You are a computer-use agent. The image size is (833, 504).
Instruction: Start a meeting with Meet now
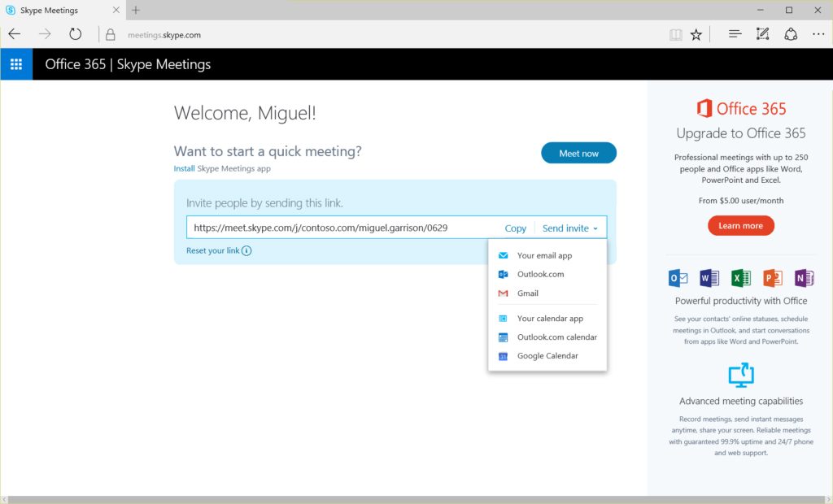pyautogui.click(x=578, y=153)
